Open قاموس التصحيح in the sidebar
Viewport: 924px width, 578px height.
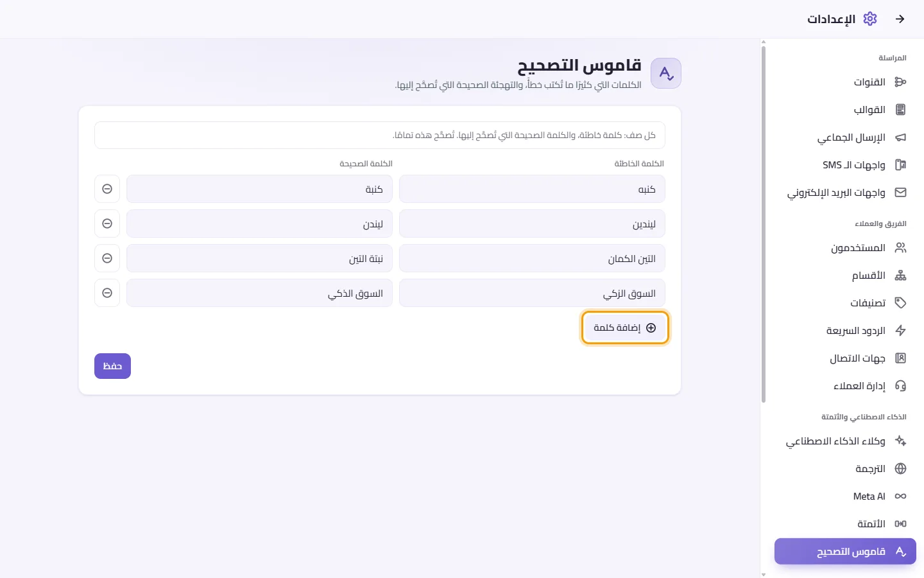click(845, 552)
